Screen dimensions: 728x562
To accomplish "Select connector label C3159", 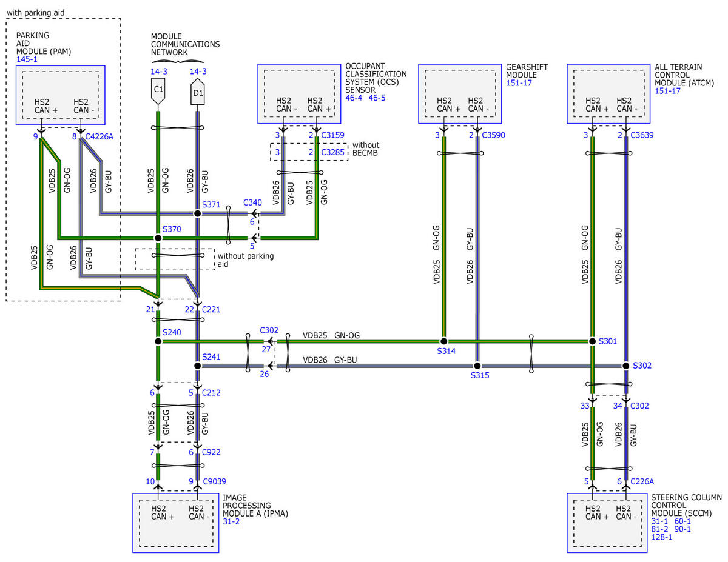I will [x=333, y=135].
